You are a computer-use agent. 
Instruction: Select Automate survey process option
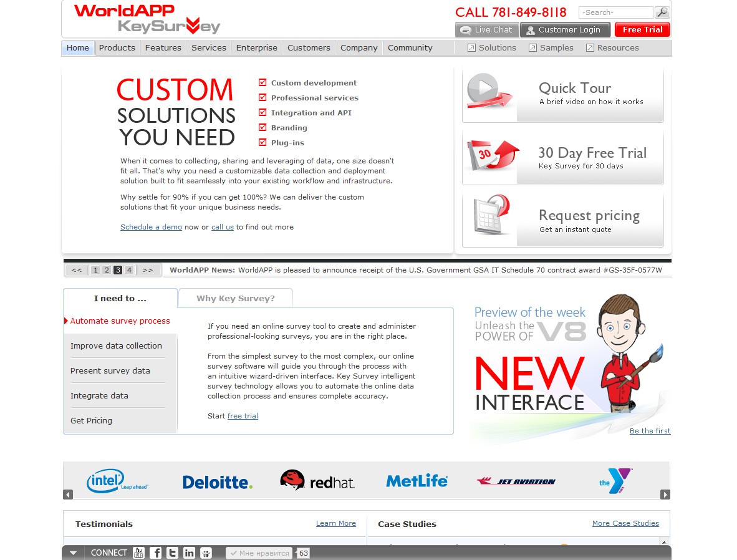120,321
